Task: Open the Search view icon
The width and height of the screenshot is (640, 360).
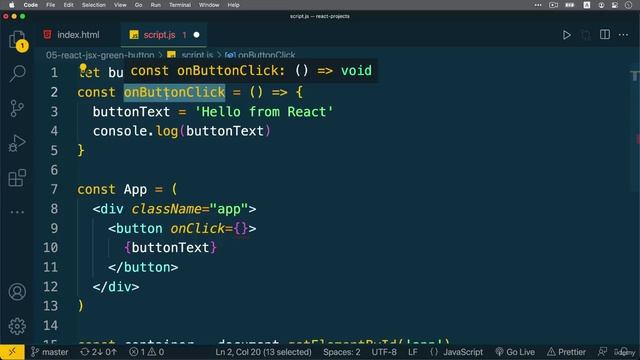Action: pyautogui.click(x=18, y=73)
